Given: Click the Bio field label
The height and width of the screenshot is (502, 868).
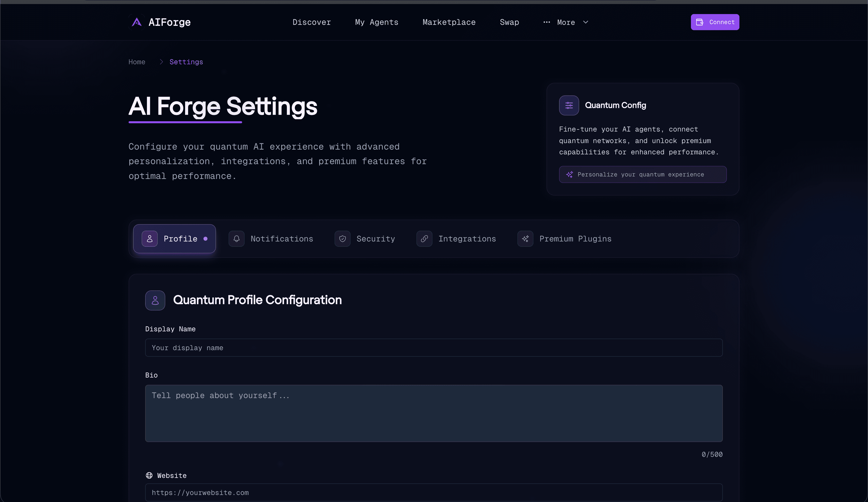Looking at the screenshot, I should click(151, 375).
